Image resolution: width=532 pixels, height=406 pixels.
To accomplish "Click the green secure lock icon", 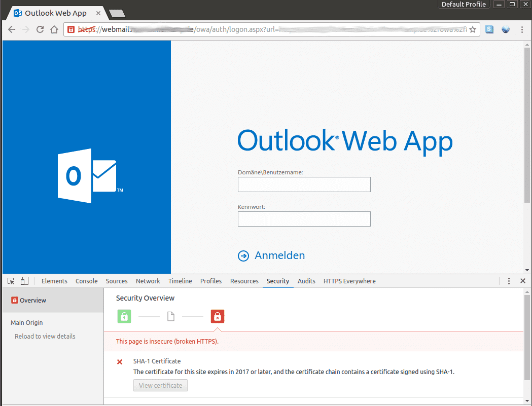I will click(124, 316).
